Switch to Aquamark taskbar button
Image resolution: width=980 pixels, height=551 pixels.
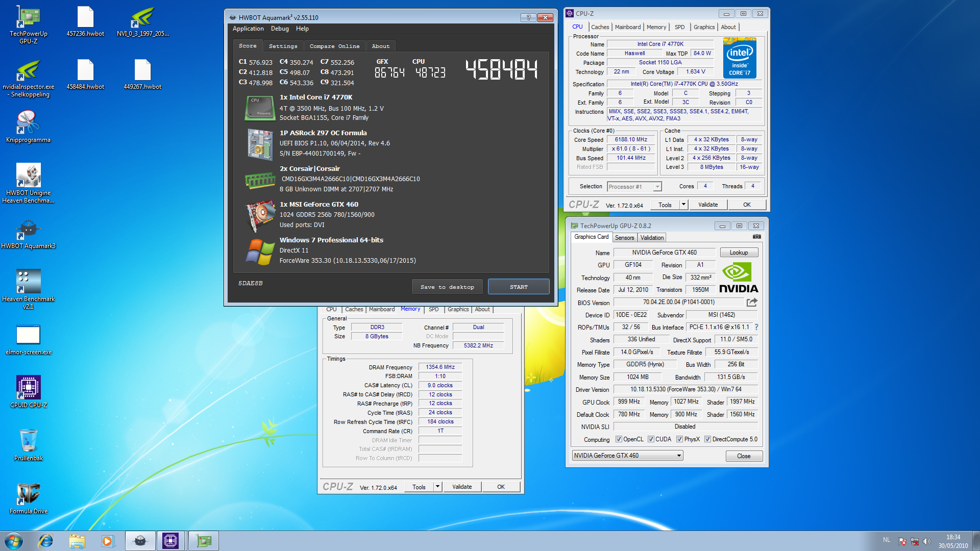140,541
